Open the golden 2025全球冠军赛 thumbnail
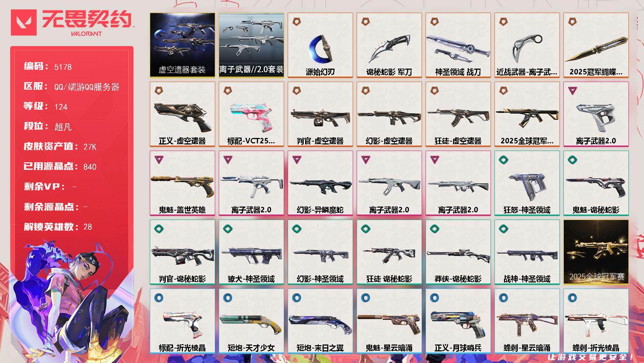This screenshot has width=644, height=363. pos(596,252)
